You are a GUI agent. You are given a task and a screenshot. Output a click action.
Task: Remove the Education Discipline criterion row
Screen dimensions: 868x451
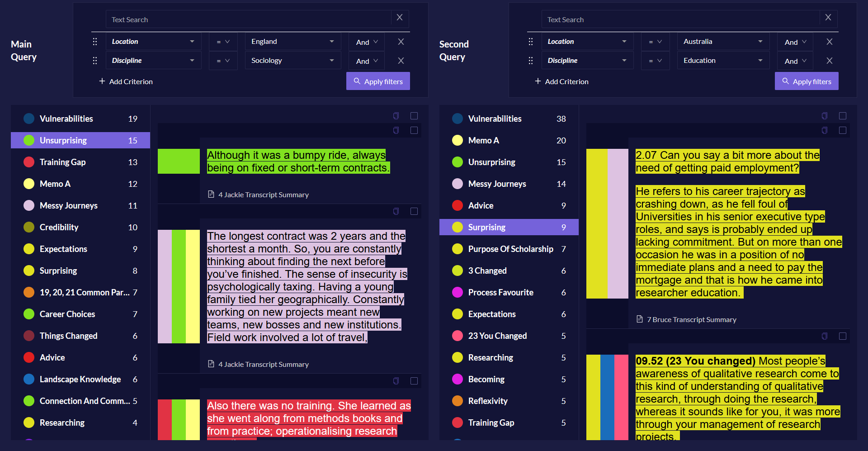(x=830, y=60)
